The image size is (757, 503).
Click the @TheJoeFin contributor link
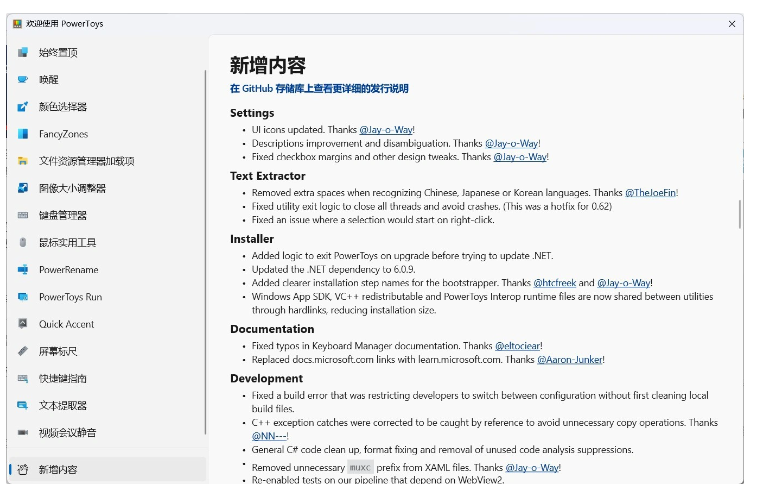650,192
